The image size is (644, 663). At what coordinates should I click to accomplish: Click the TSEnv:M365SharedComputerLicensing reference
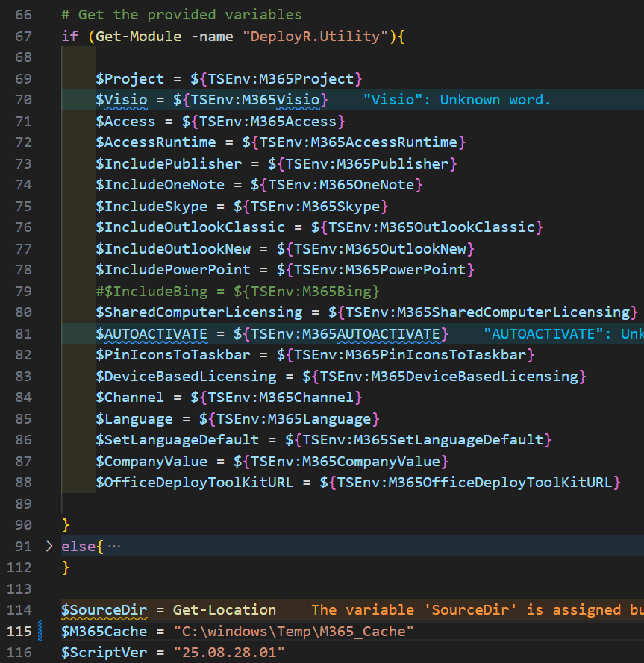tap(488, 312)
